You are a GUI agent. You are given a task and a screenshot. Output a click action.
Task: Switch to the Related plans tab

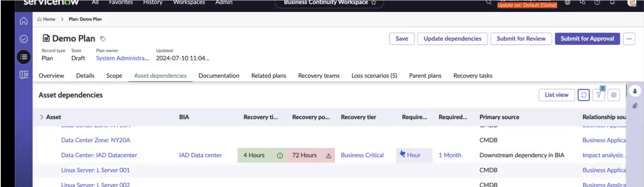pos(269,76)
